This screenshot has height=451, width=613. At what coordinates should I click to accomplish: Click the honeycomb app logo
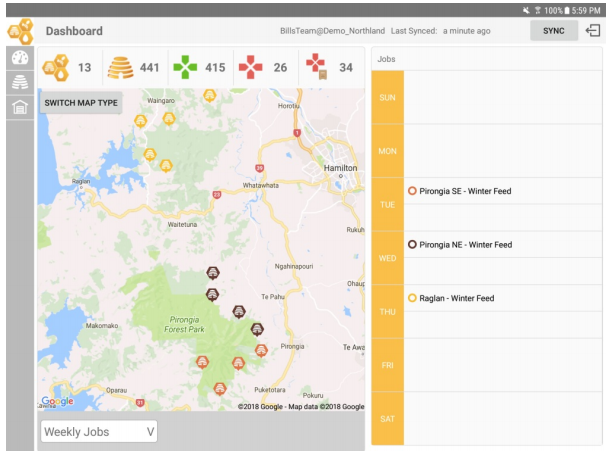coord(19,31)
